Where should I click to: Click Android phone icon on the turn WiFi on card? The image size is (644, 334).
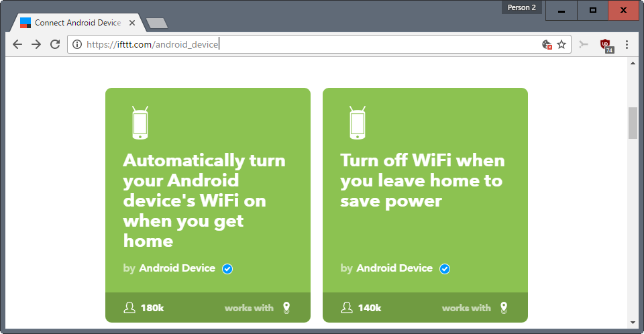click(x=140, y=123)
